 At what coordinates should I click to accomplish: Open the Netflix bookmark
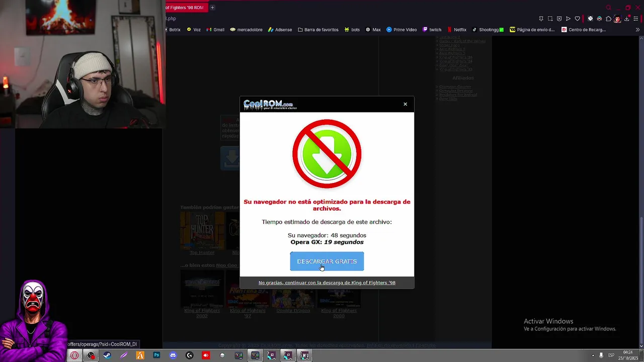coord(457,30)
